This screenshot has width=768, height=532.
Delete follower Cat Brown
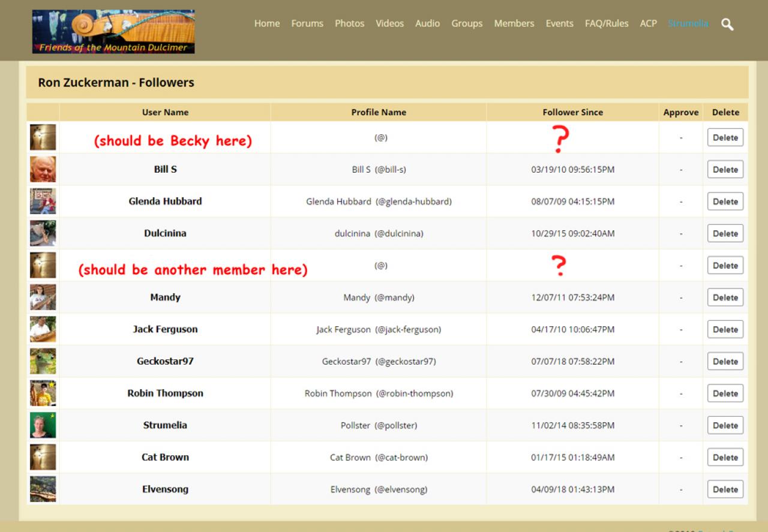click(725, 457)
